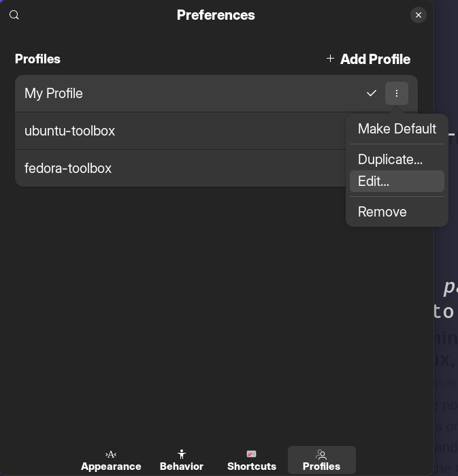Image resolution: width=458 pixels, height=476 pixels.
Task: Choose Edit… from the popup menu
Action: 397,181
